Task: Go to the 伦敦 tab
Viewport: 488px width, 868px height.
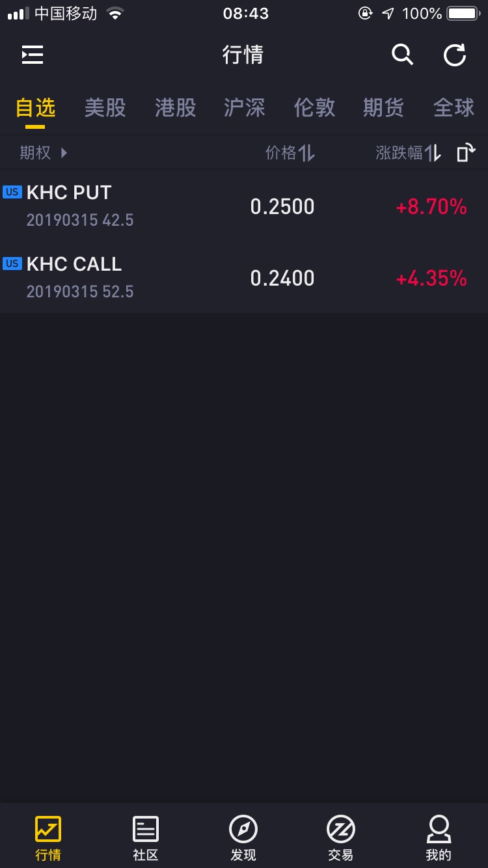Action: pos(314,107)
